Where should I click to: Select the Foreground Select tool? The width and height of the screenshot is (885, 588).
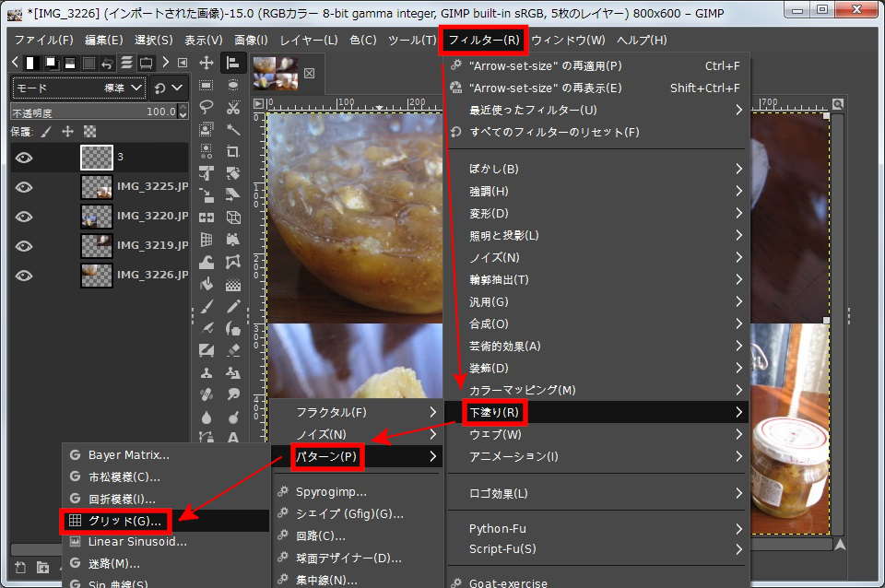click(x=206, y=129)
